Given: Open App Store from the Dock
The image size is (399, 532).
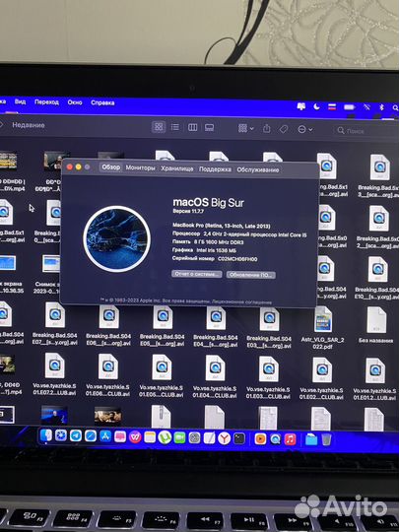Looking at the screenshot, I should click(x=105, y=436).
